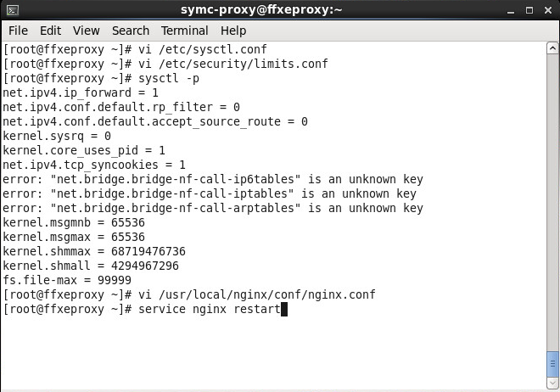Screen dimensions: 560x392
Task: Click the blue scrollbar thumb
Action: point(552,363)
